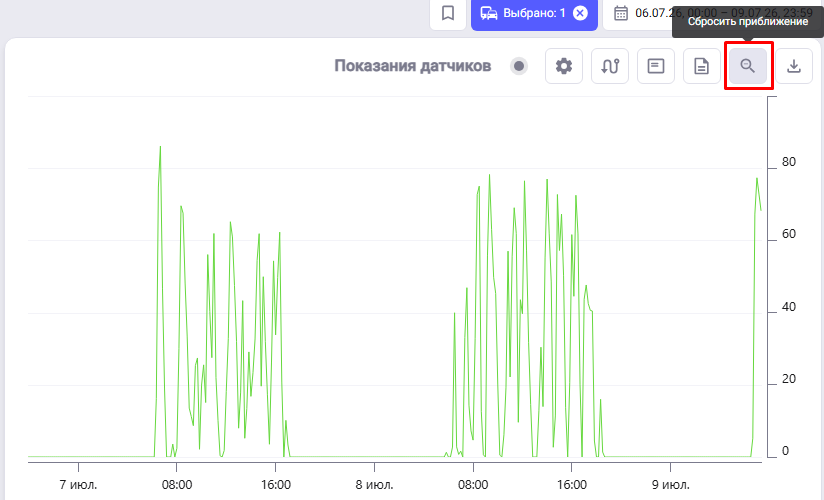
Task: Open the calendar date picker icon
Action: pyautogui.click(x=621, y=13)
